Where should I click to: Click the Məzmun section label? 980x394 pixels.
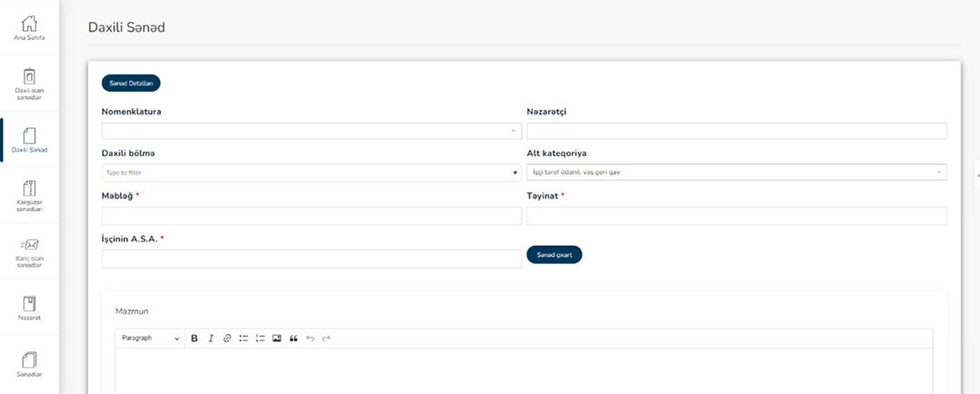(132, 311)
